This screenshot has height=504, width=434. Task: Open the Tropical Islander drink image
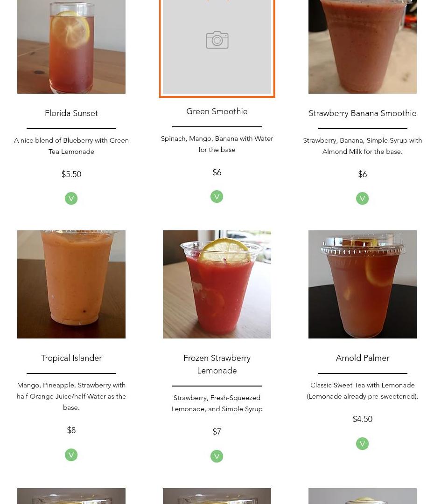71,284
